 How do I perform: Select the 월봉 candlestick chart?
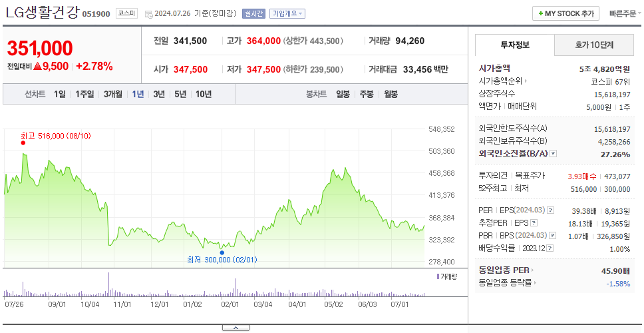coord(391,94)
